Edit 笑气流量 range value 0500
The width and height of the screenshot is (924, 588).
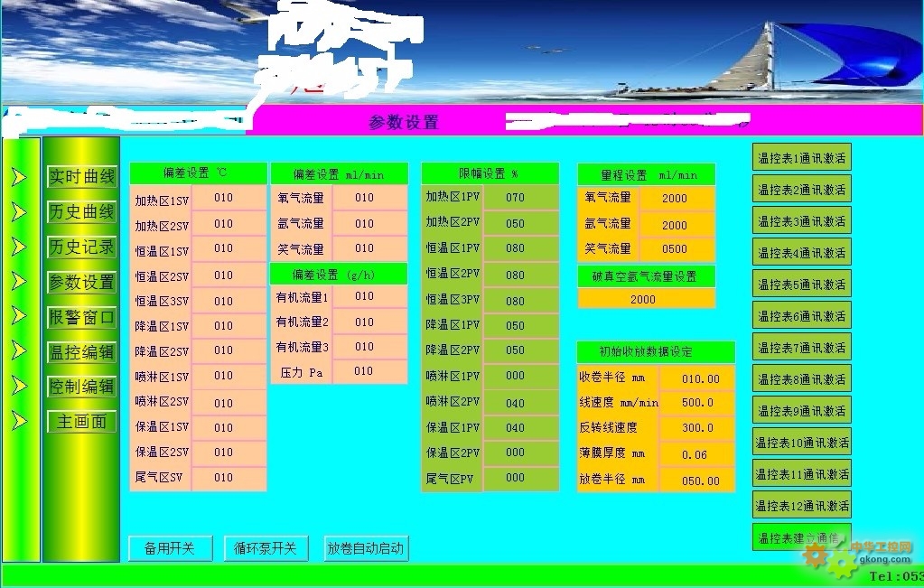click(x=677, y=249)
